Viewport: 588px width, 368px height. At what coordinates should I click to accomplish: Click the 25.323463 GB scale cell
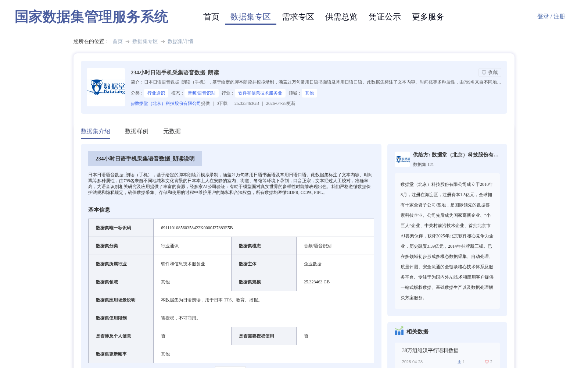tap(335, 282)
